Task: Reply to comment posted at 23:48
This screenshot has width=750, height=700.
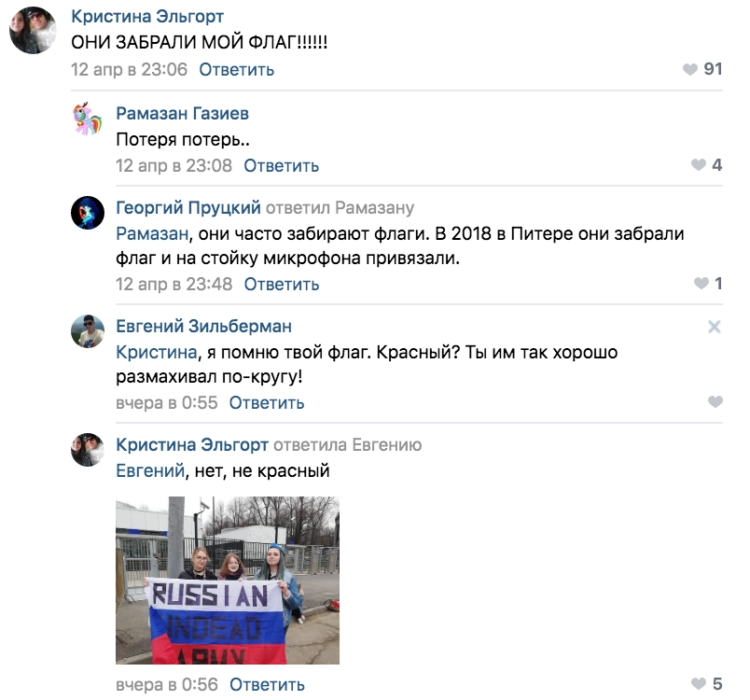Action: pyautogui.click(x=282, y=285)
